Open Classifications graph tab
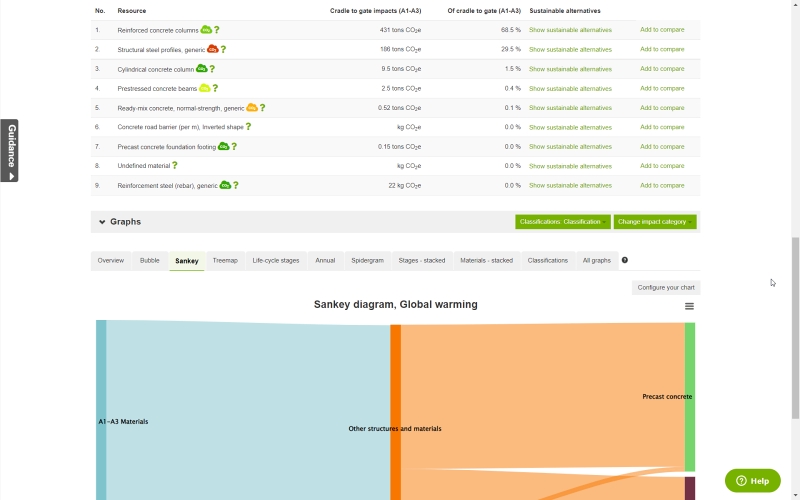This screenshot has height=500, width=800. (548, 261)
